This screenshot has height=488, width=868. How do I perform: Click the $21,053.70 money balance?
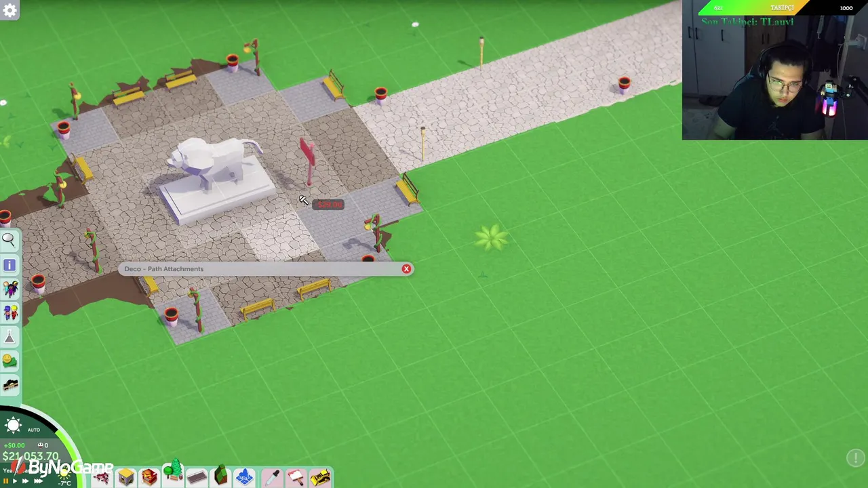31,456
